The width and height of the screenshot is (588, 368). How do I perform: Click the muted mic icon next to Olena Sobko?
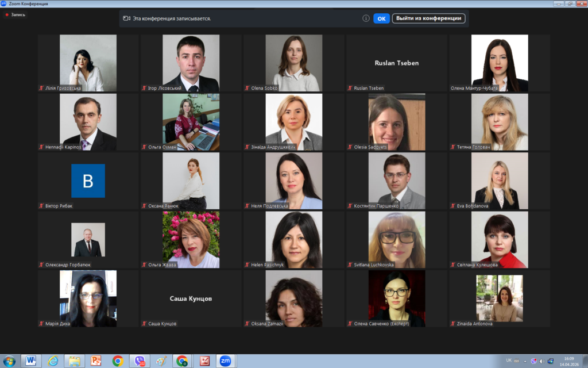tap(247, 88)
